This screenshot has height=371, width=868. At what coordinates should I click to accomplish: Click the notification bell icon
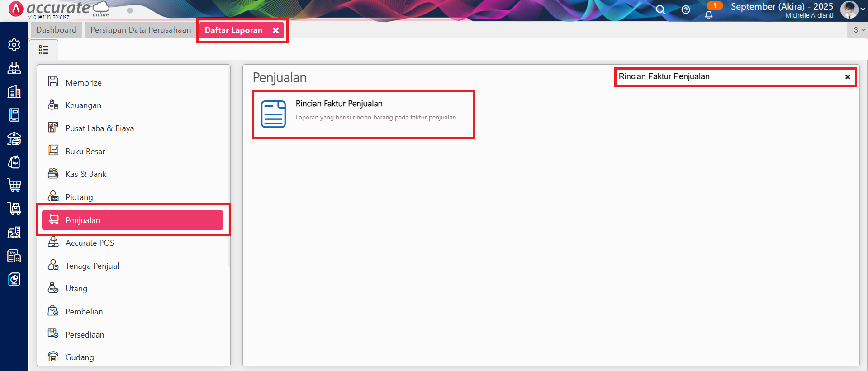click(x=709, y=14)
